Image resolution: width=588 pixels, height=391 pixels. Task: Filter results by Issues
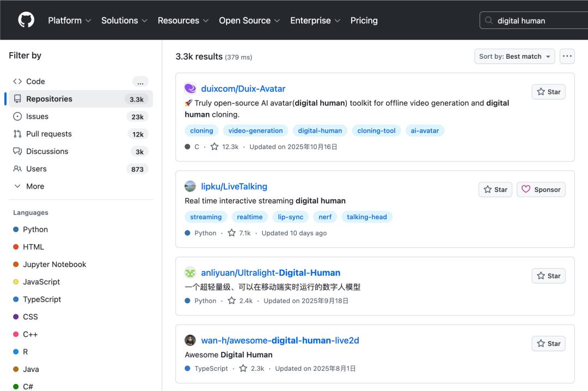click(x=37, y=116)
